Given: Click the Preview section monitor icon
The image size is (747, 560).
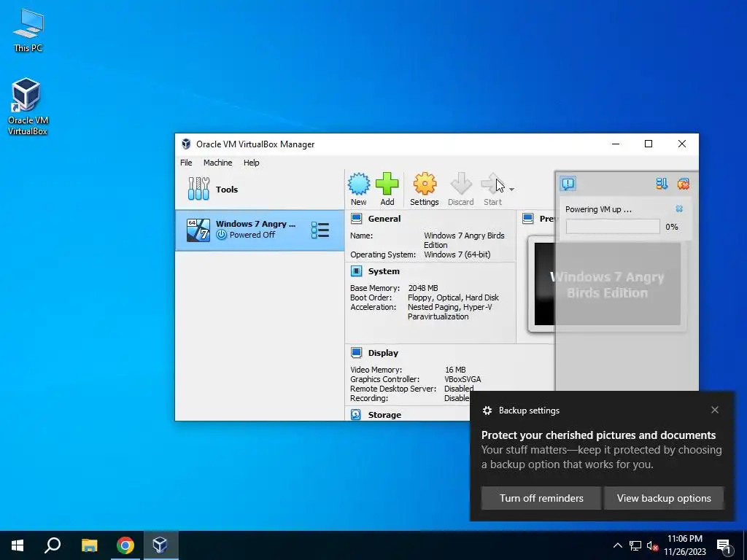Looking at the screenshot, I should (x=527, y=219).
